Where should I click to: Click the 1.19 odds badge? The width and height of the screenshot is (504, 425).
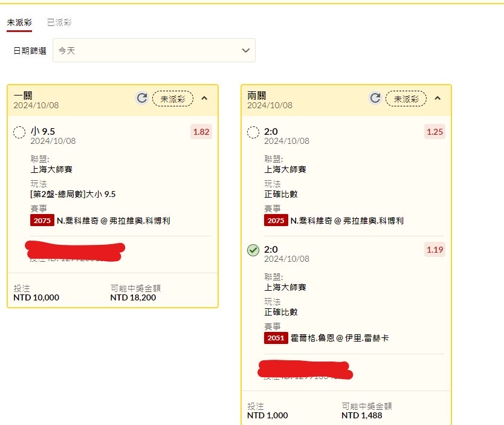pyautogui.click(x=435, y=249)
